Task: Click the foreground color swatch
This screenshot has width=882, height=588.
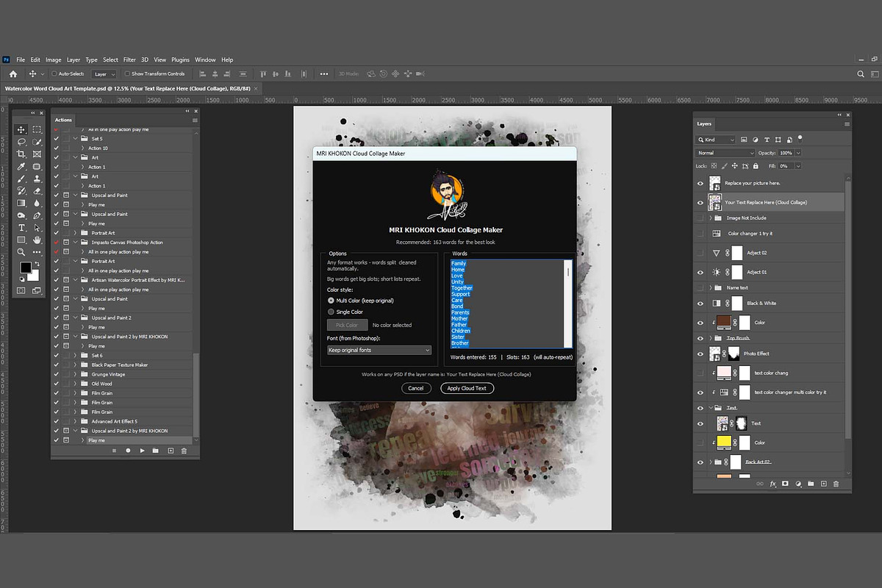Action: point(25,268)
